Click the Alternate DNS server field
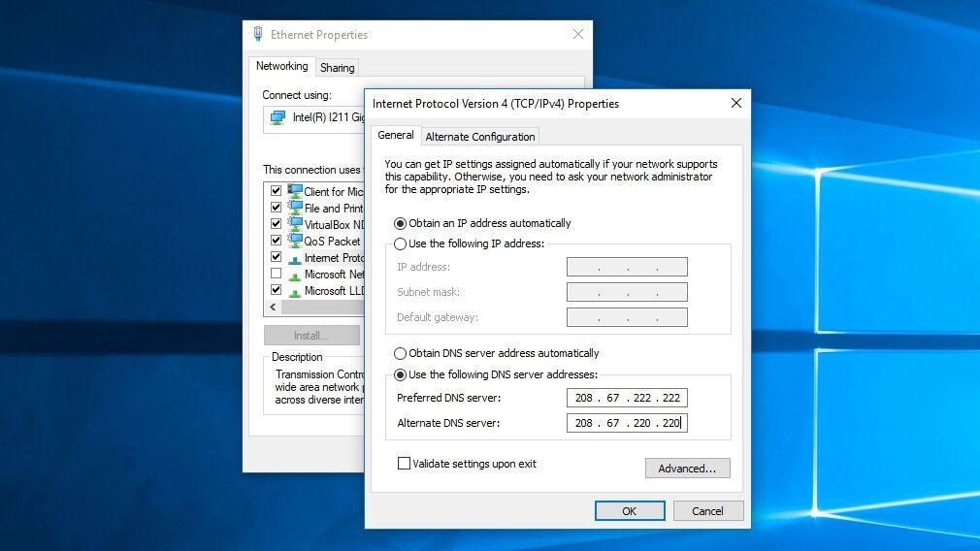980x551 pixels. point(627,423)
